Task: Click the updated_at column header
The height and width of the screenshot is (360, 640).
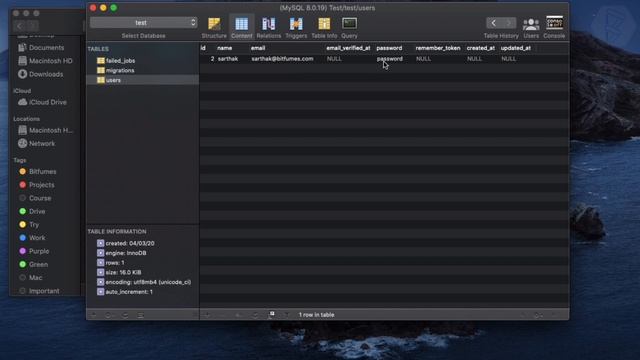Action: coord(516,48)
